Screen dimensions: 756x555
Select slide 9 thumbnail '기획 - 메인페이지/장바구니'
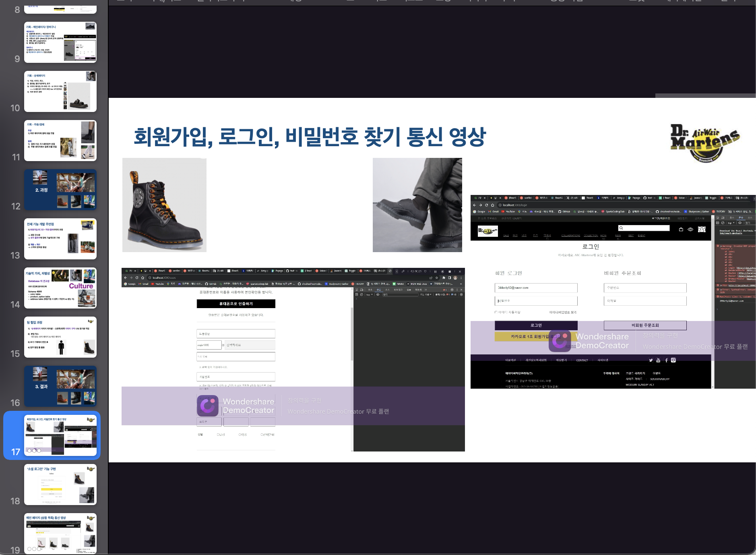pyautogui.click(x=60, y=42)
